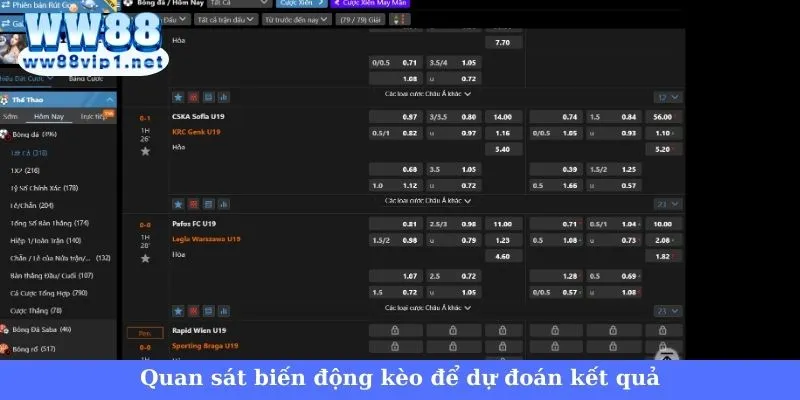
Task: Click the Legia Warszawa U19 team name
Action: click(206, 239)
